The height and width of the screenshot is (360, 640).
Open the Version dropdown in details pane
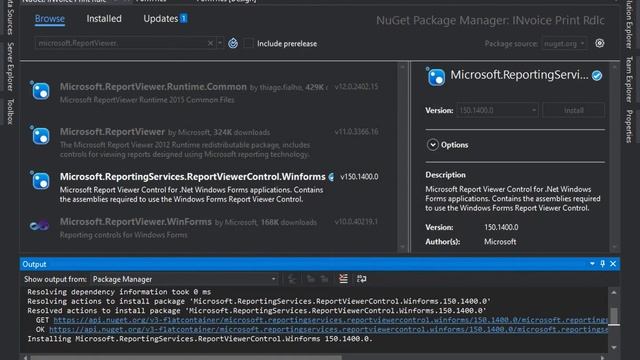(x=497, y=110)
